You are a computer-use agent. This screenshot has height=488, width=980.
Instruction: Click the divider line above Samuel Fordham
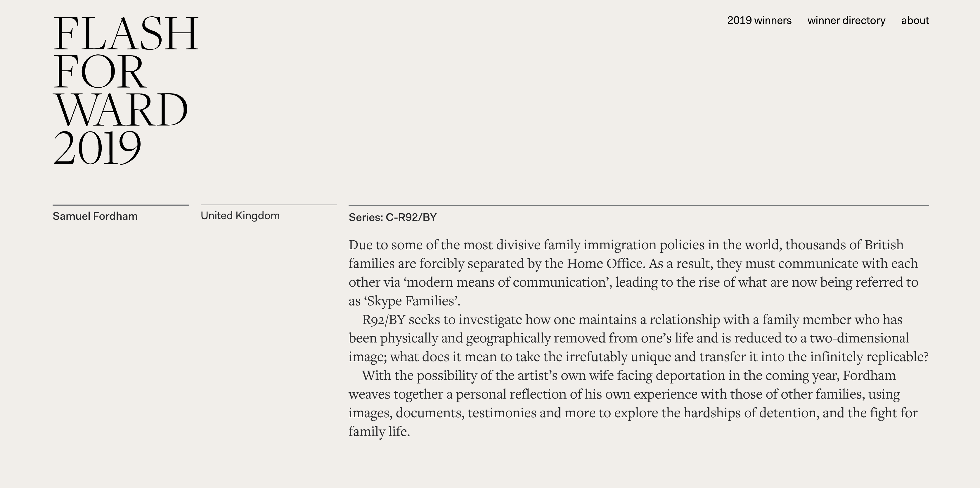121,205
